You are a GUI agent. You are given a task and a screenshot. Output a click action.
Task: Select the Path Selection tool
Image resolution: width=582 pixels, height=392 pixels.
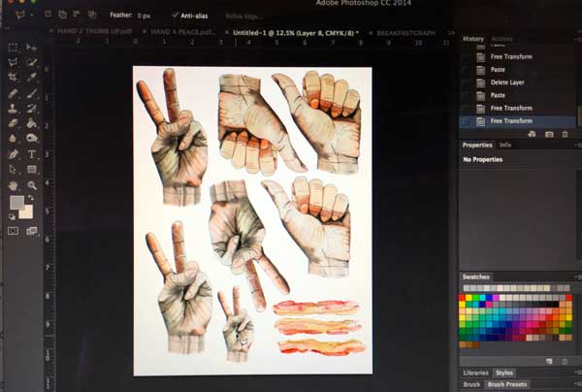13,169
